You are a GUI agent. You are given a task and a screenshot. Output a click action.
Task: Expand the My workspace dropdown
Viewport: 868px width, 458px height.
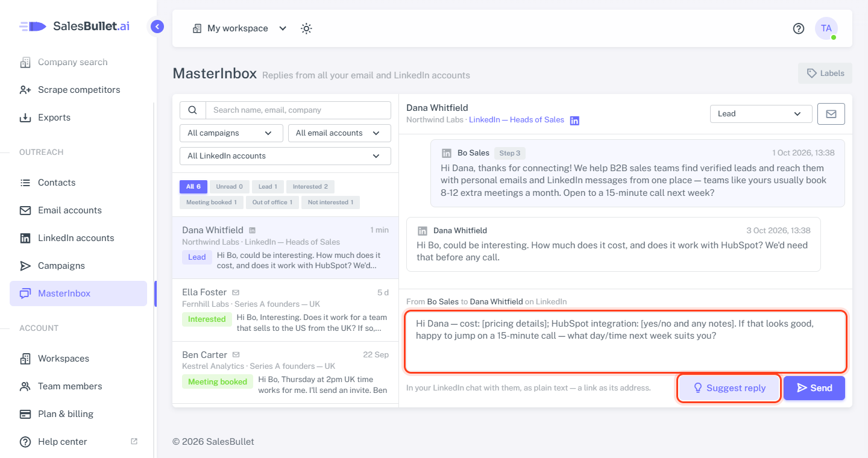(239, 28)
